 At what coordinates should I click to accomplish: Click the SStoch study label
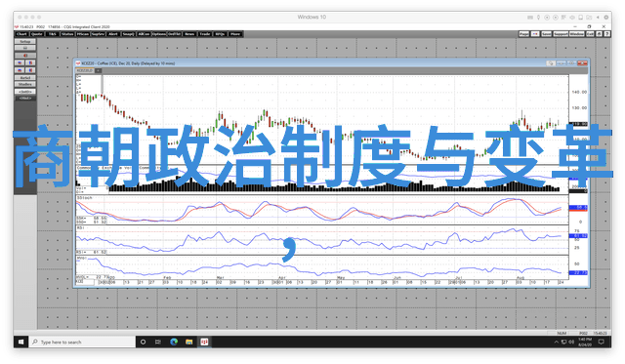click(x=84, y=197)
